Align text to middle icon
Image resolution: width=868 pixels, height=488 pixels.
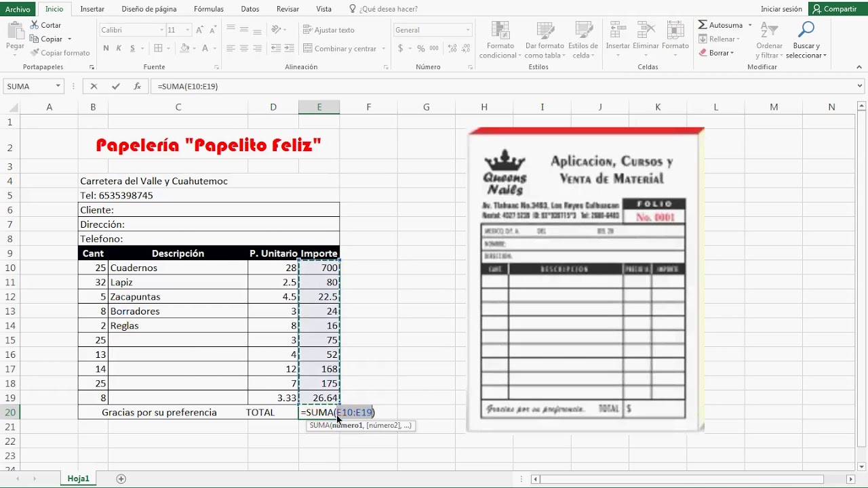coord(244,30)
